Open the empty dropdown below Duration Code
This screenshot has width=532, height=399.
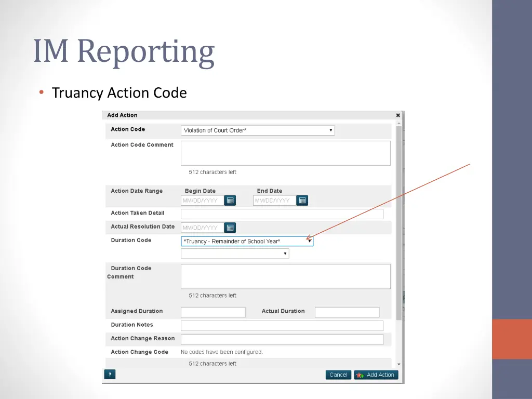235,254
